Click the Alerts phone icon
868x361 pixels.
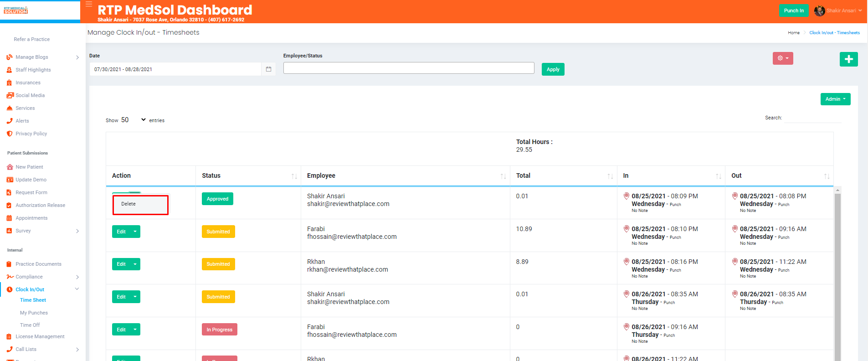(10, 121)
